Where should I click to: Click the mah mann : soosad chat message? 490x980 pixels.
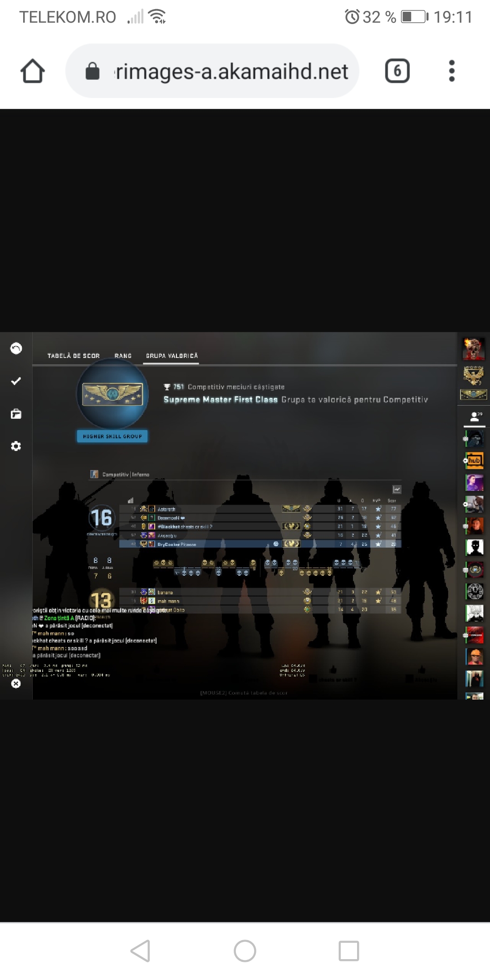[x=60, y=648]
